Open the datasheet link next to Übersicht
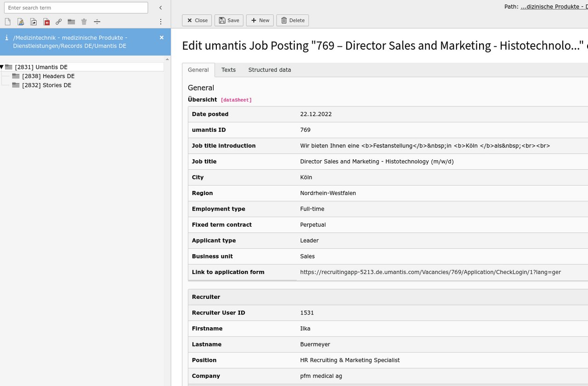The height and width of the screenshot is (386, 588). (236, 100)
